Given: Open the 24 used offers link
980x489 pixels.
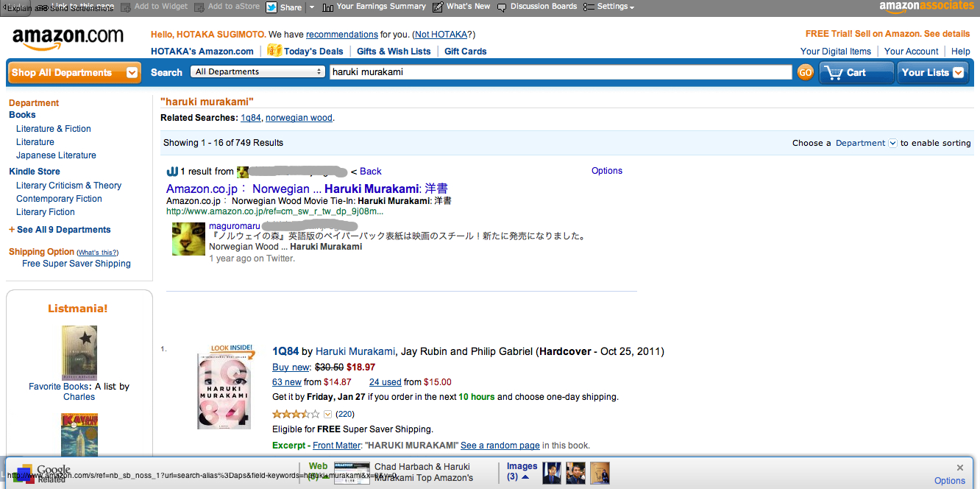Looking at the screenshot, I should 386,382.
